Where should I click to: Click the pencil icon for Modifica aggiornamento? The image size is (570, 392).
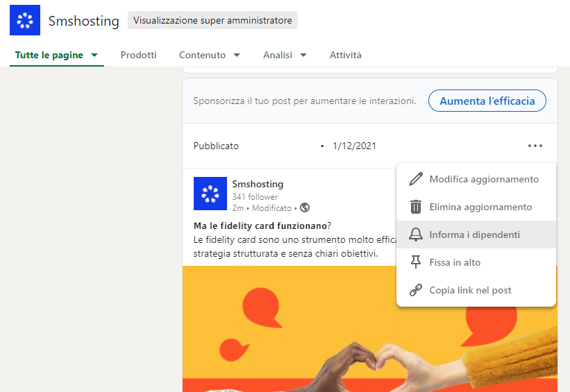[416, 179]
